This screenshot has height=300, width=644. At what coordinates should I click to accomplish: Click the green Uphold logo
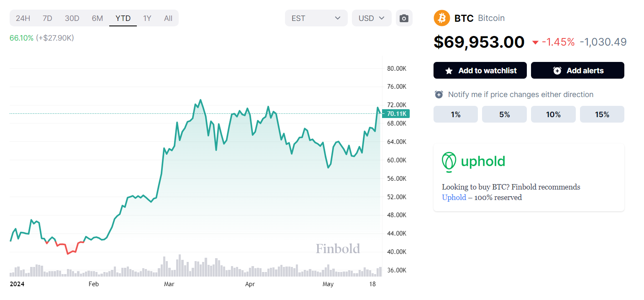pyautogui.click(x=473, y=162)
